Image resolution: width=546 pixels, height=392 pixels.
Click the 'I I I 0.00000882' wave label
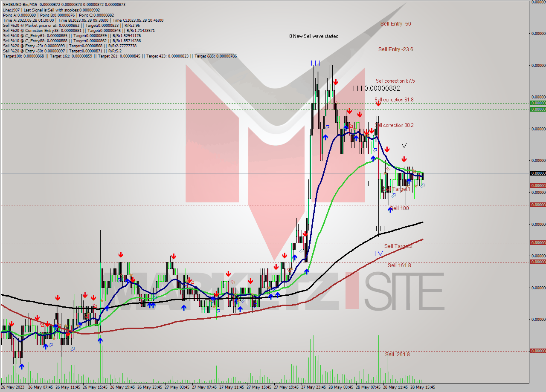(377, 88)
